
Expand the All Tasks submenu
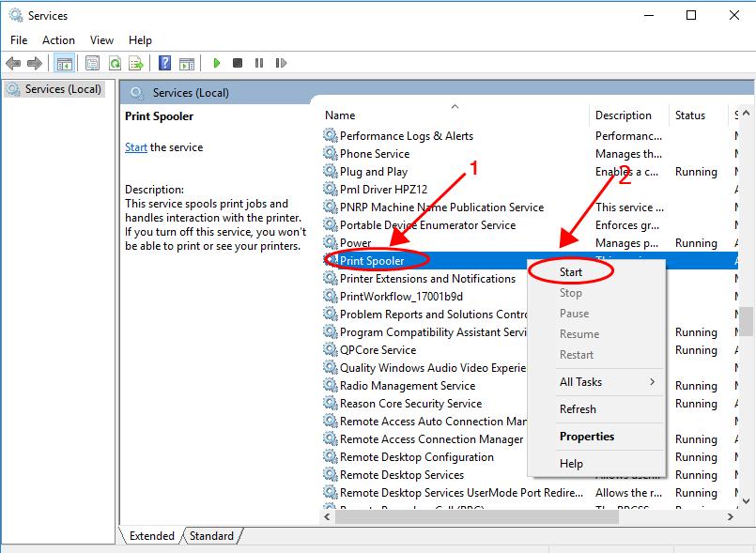tap(596, 382)
